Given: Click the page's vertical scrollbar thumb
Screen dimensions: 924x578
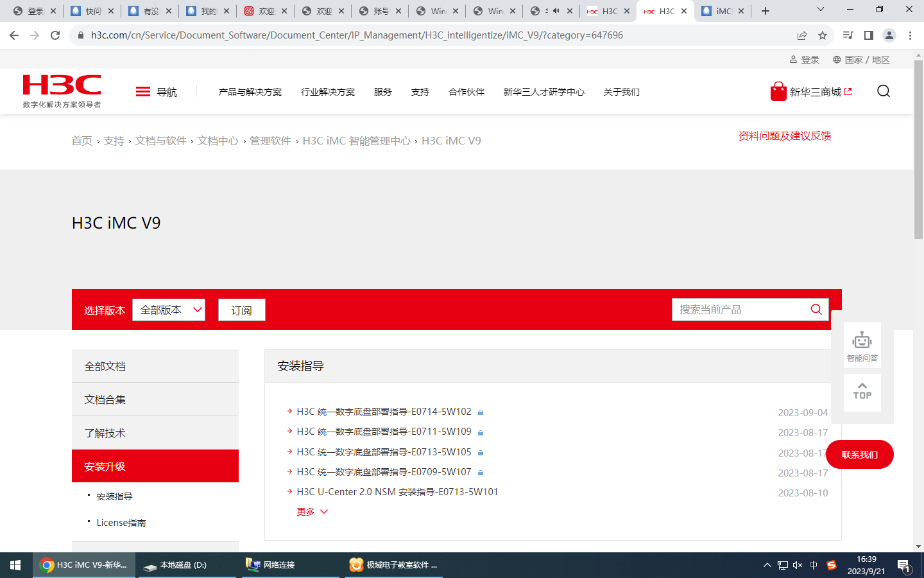Looking at the screenshot, I should tap(918, 150).
